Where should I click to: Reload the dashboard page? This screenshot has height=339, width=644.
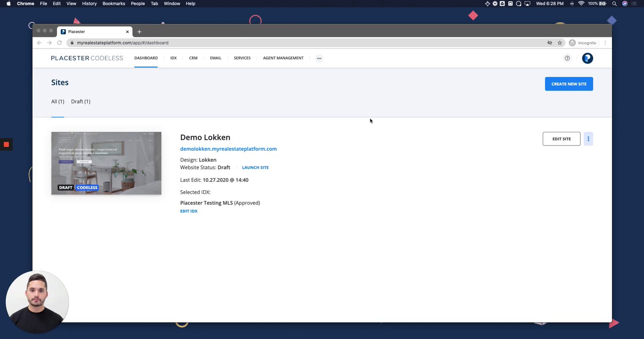click(x=59, y=43)
